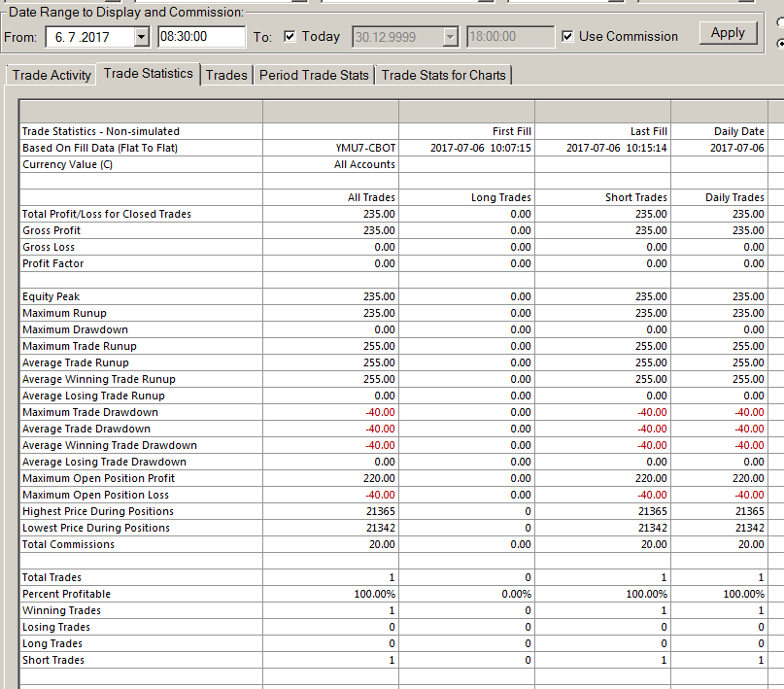The height and width of the screenshot is (689, 784).
Task: Switch to the Trade Activity tab
Action: coord(51,75)
